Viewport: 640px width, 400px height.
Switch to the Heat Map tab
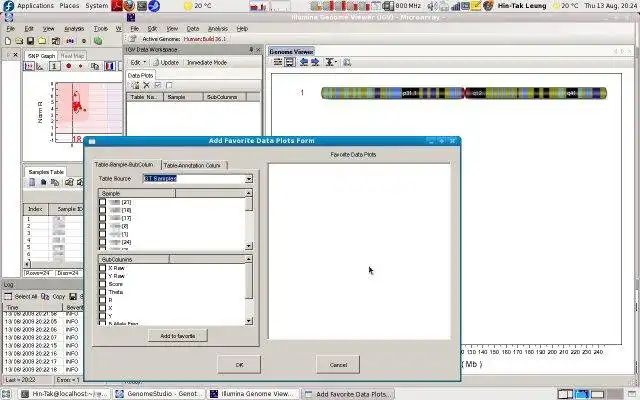(72, 56)
